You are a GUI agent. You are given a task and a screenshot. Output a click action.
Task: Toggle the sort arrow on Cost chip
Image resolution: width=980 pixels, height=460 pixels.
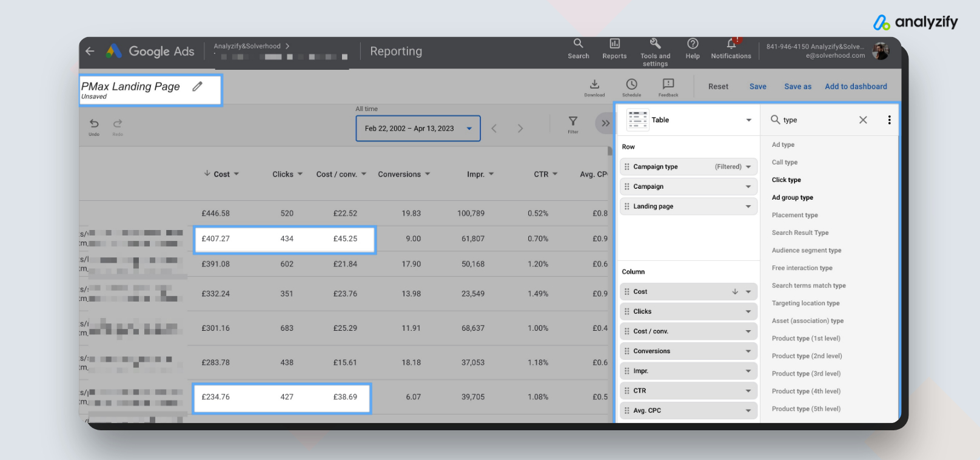coord(735,292)
